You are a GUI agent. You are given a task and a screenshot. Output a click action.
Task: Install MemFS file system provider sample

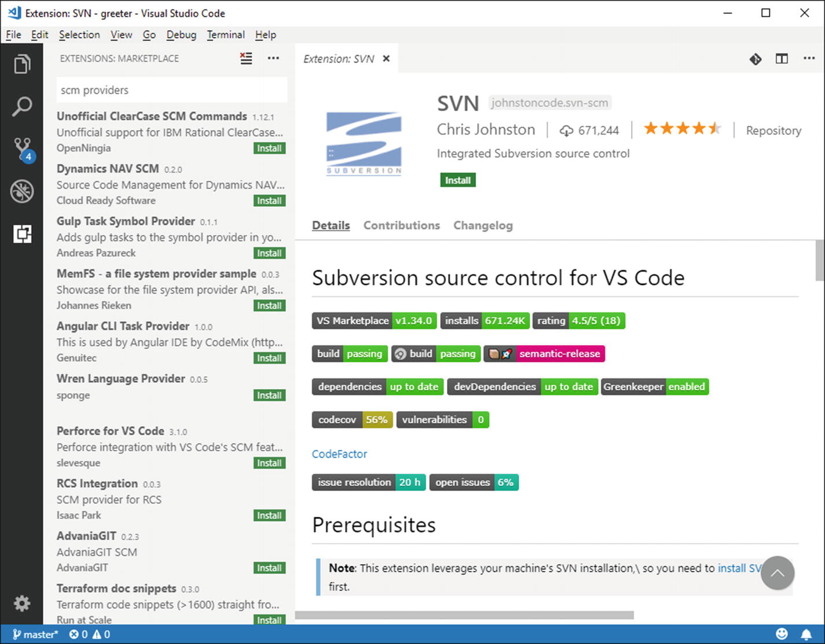click(x=269, y=306)
